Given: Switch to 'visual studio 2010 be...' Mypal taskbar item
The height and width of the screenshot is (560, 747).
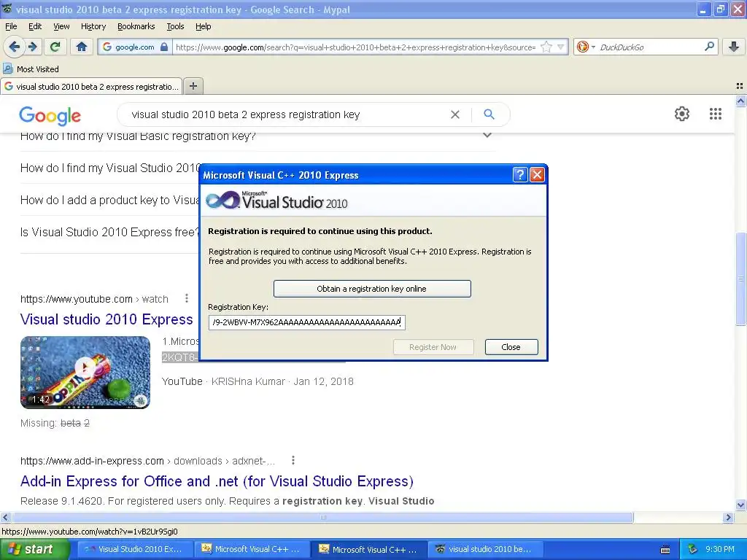Looking at the screenshot, I should pos(485,549).
